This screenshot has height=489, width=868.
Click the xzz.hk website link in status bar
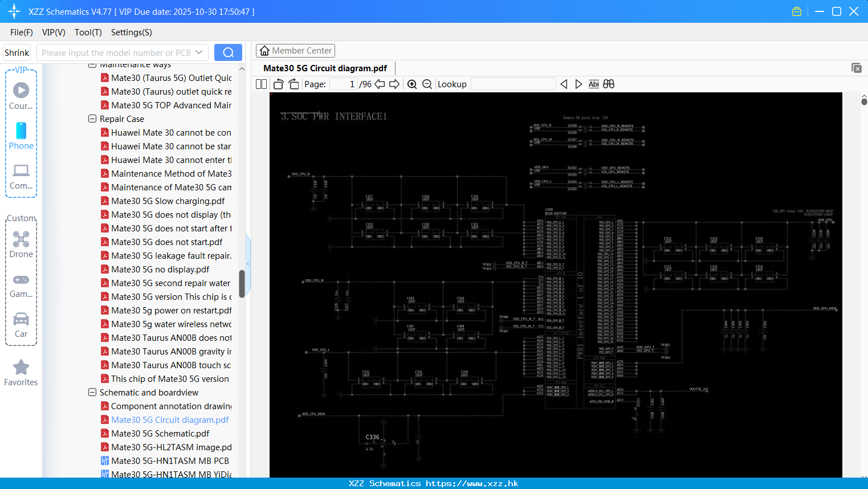click(472, 483)
